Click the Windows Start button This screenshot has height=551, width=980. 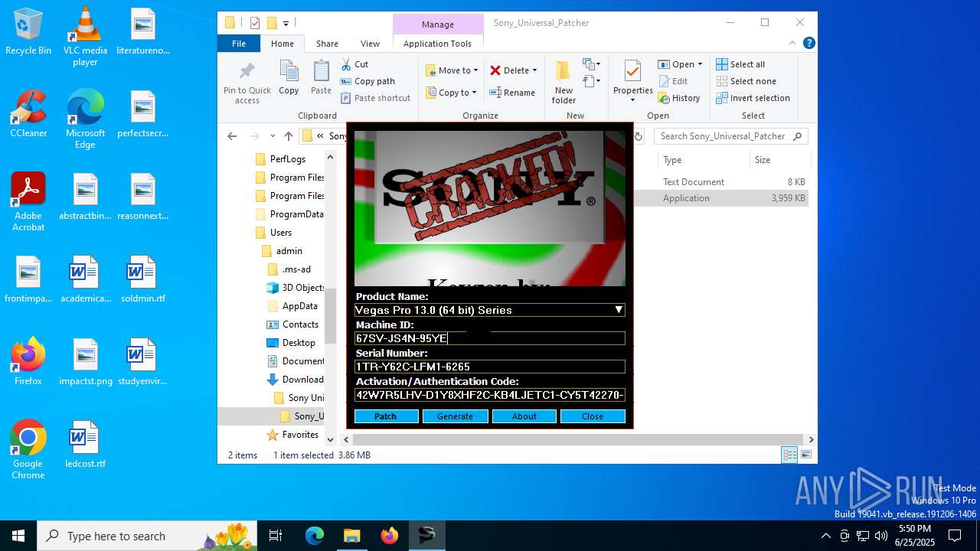(18, 536)
